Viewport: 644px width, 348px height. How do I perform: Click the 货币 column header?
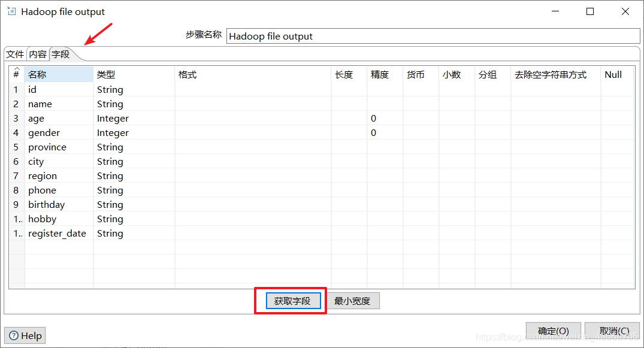click(x=421, y=74)
